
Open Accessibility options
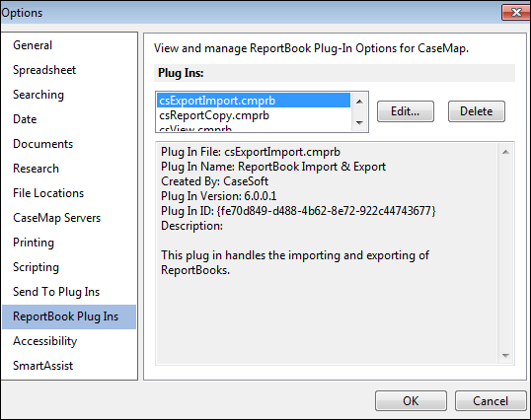(45, 341)
